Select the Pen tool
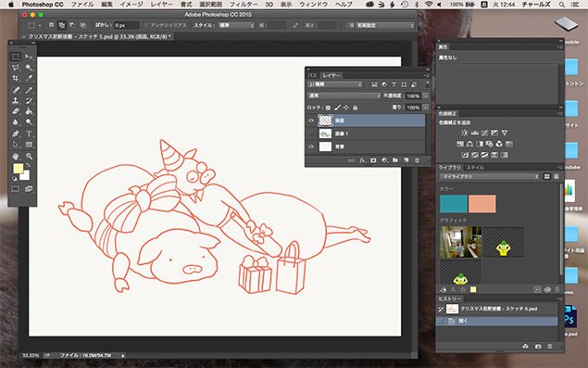The image size is (588, 368). tap(16, 133)
